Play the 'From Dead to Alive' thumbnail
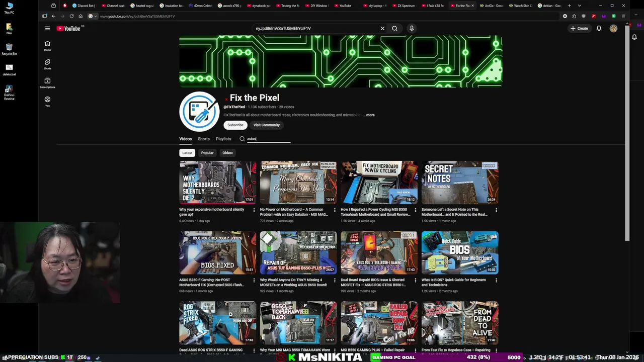This screenshot has width=644, height=362. pyautogui.click(x=460, y=323)
